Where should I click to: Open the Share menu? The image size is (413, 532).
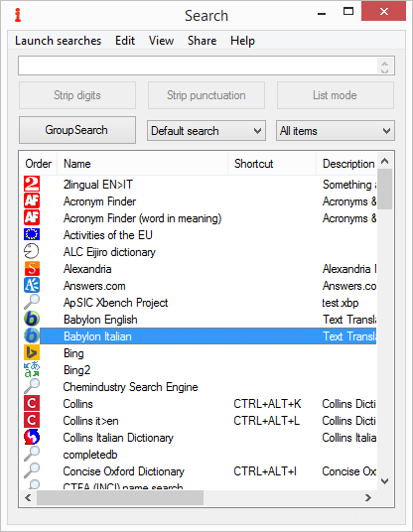[x=202, y=41]
